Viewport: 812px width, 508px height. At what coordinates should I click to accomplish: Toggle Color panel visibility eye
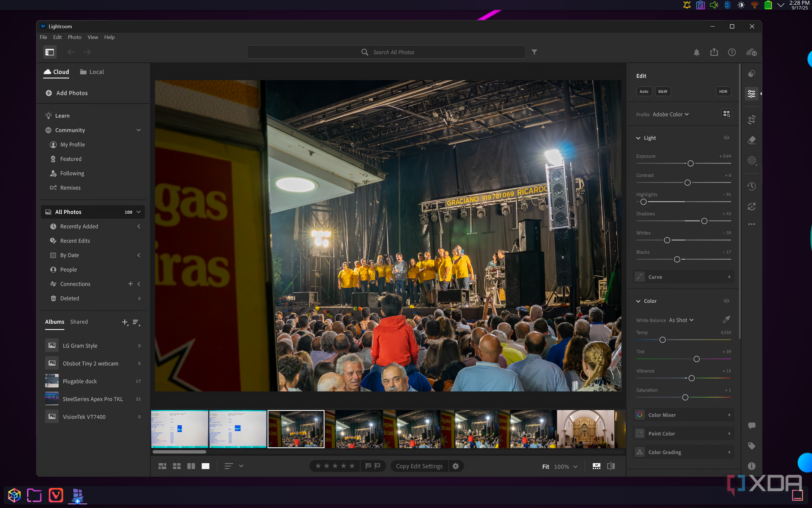tap(727, 301)
